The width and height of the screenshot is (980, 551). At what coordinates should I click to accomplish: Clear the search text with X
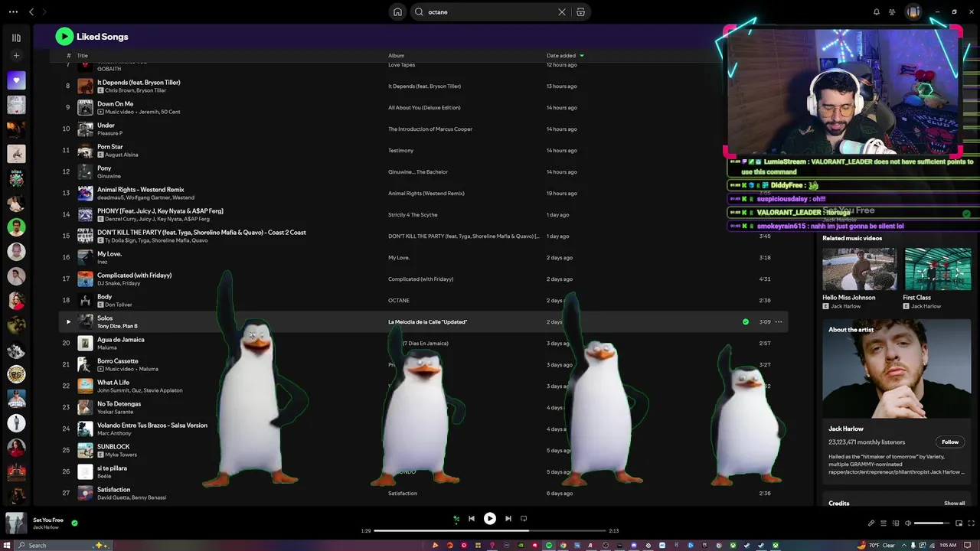(562, 11)
